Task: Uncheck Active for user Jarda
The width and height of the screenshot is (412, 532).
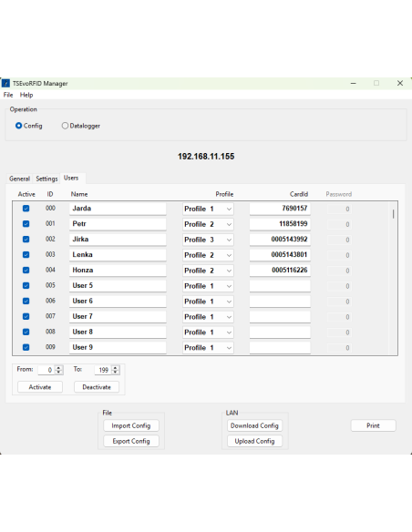Action: pyautogui.click(x=26, y=209)
